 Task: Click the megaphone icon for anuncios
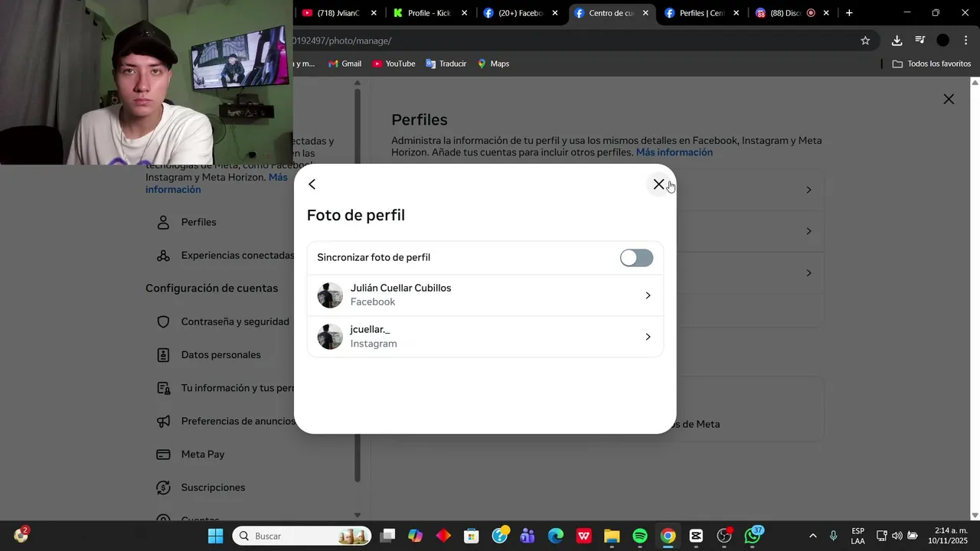tap(163, 421)
